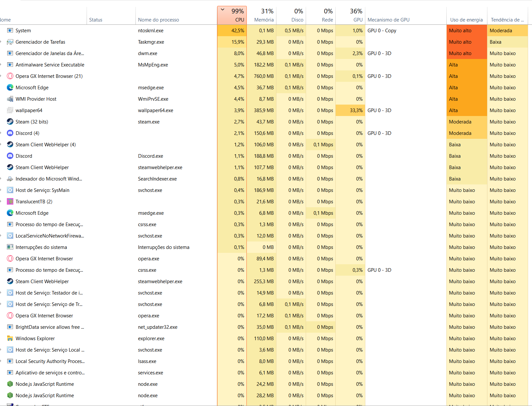Viewport: 532px width, 406px height.
Task: Click the Moderada power trend cell for System
Action: (x=507, y=31)
